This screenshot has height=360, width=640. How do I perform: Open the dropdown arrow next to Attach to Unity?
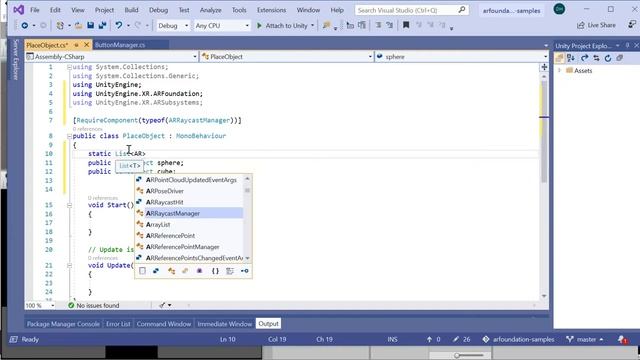click(313, 25)
